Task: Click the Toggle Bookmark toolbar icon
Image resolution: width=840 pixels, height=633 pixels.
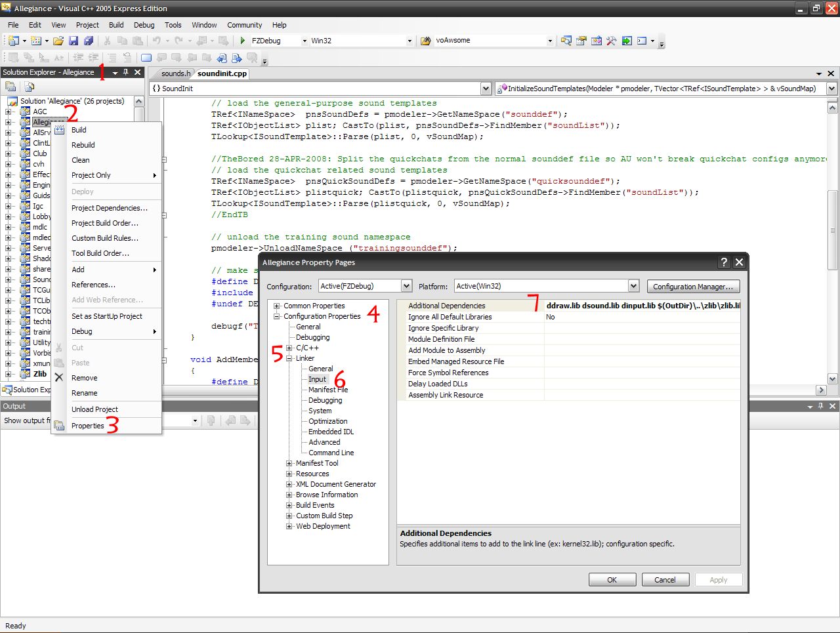Action: click(x=146, y=58)
